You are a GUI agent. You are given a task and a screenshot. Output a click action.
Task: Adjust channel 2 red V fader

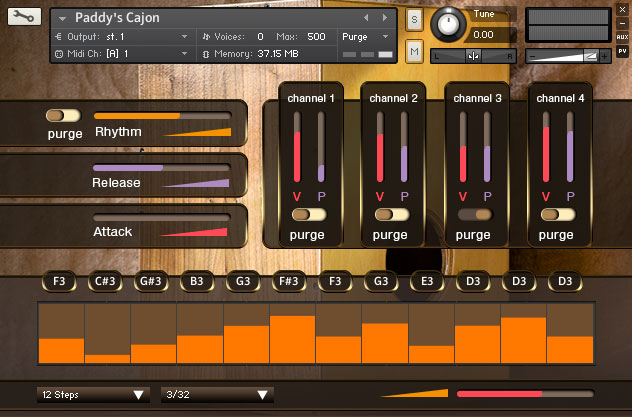click(x=380, y=147)
